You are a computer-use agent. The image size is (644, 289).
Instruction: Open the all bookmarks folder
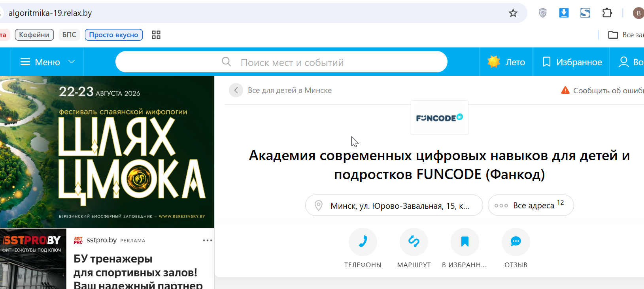(x=626, y=35)
